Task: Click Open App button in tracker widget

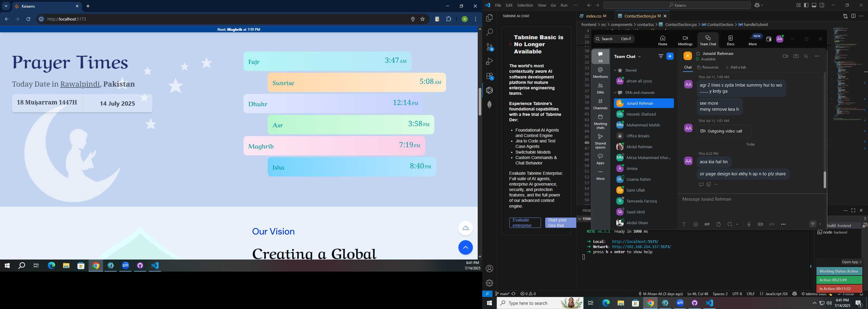Action: [851, 262]
